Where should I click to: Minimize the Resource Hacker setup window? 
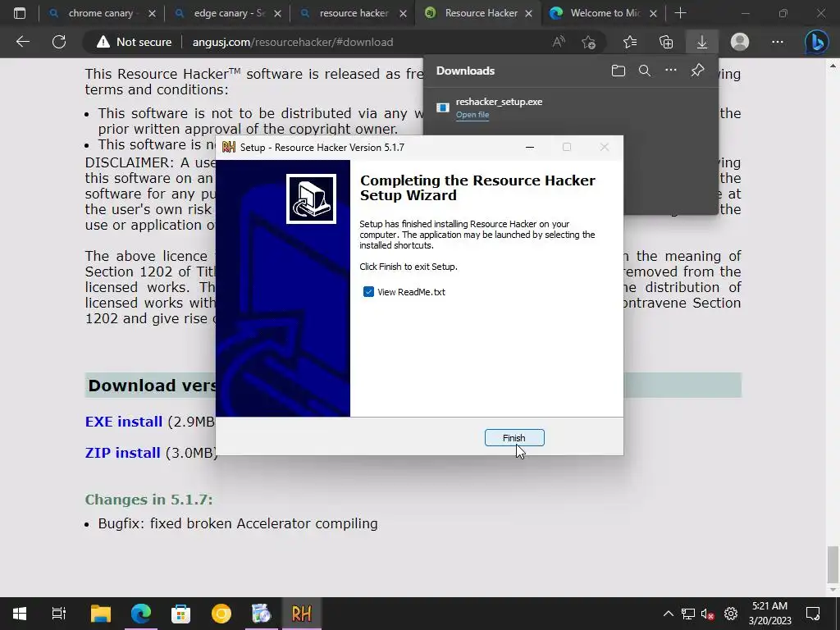530,147
